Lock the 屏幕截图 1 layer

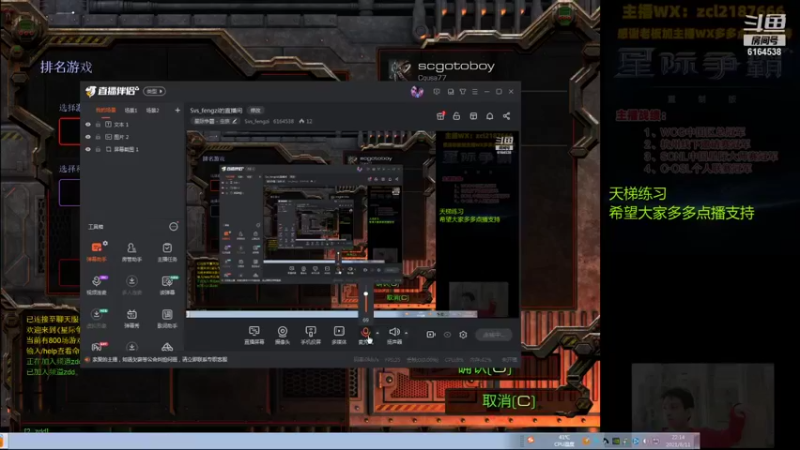click(x=98, y=149)
